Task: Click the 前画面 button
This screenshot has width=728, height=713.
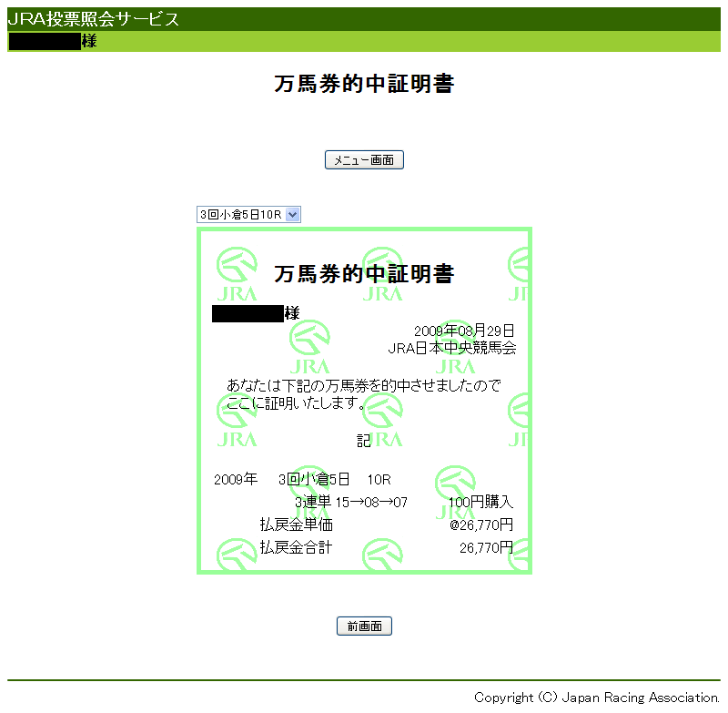Action: click(364, 626)
